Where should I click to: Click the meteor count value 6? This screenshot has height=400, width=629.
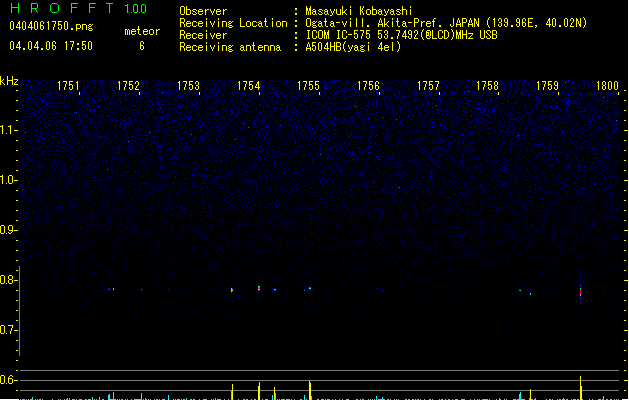tap(142, 46)
